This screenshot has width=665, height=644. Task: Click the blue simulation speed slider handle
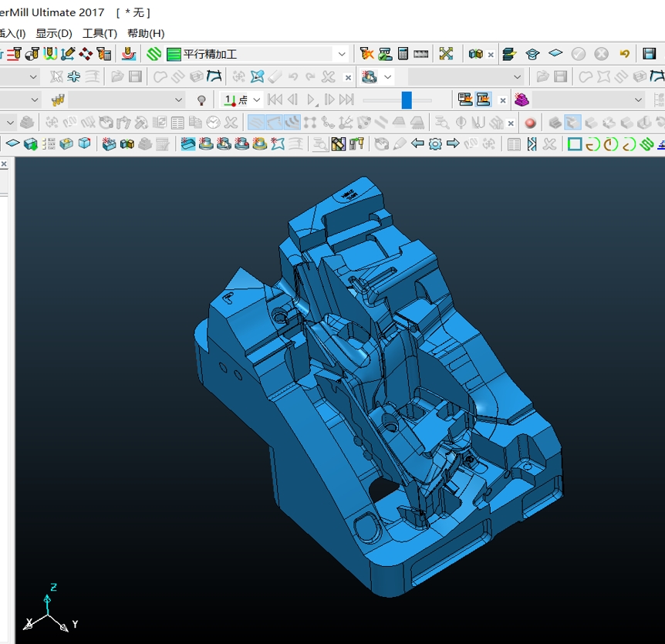pos(407,100)
